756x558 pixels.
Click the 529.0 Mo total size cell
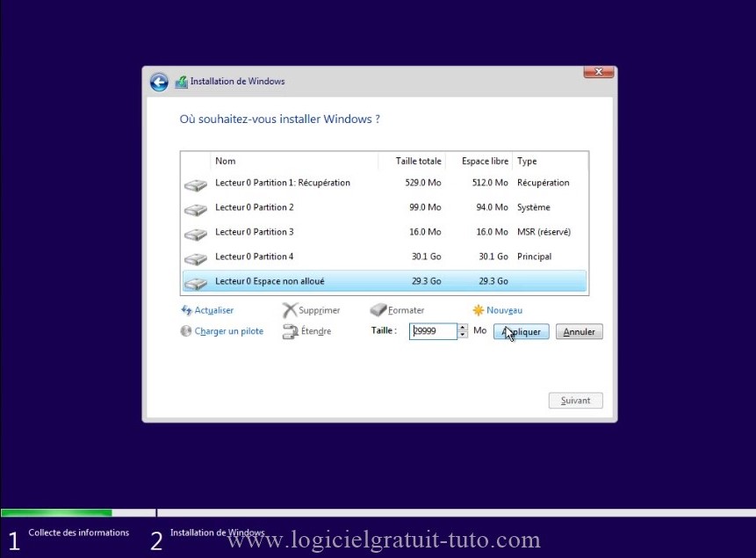click(423, 183)
